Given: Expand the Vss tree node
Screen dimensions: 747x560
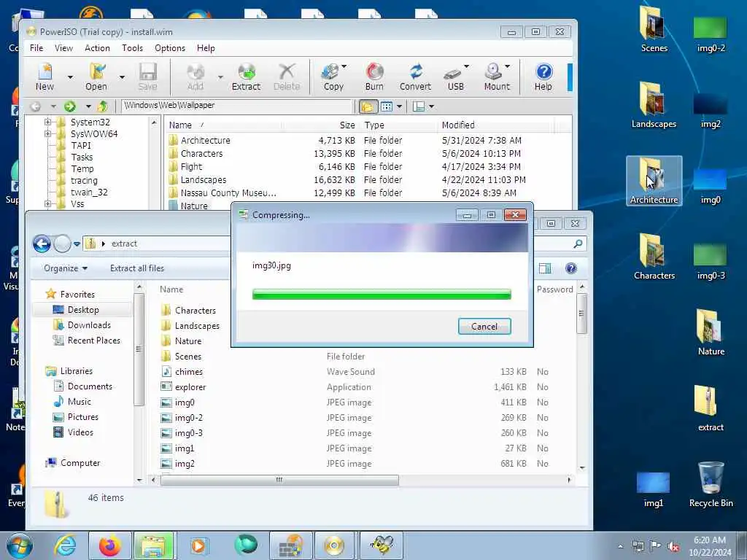Looking at the screenshot, I should click(x=47, y=204).
